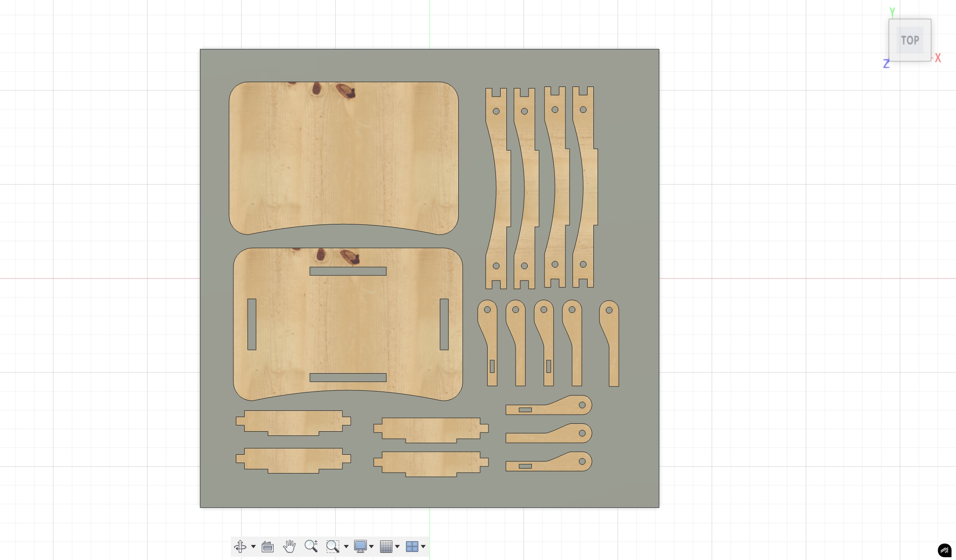956x560 pixels.
Task: Click the Viewports layout icon
Action: (412, 546)
